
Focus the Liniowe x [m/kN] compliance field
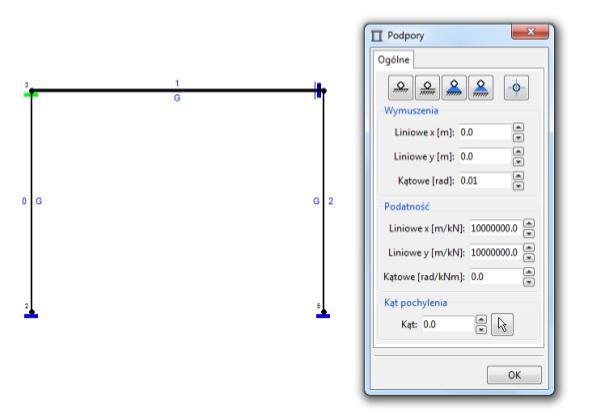[x=495, y=228]
